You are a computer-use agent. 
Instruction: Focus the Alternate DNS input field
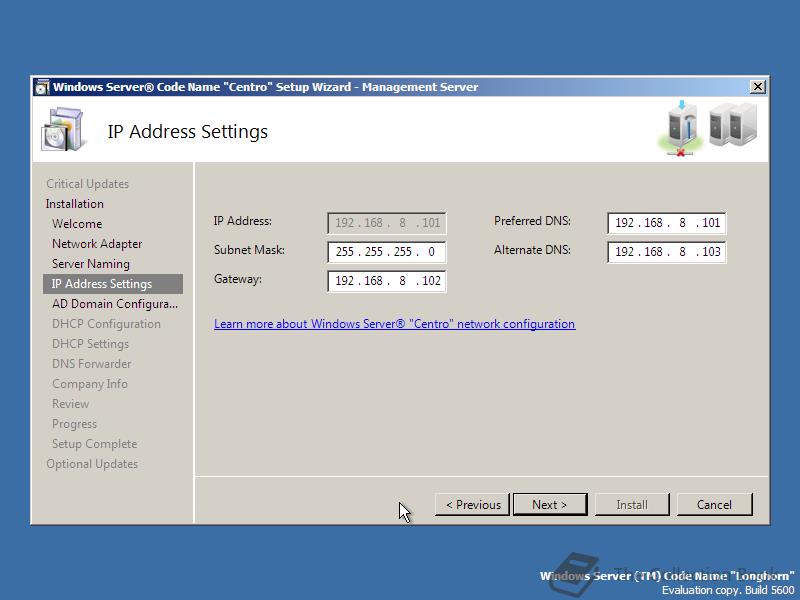tap(666, 252)
